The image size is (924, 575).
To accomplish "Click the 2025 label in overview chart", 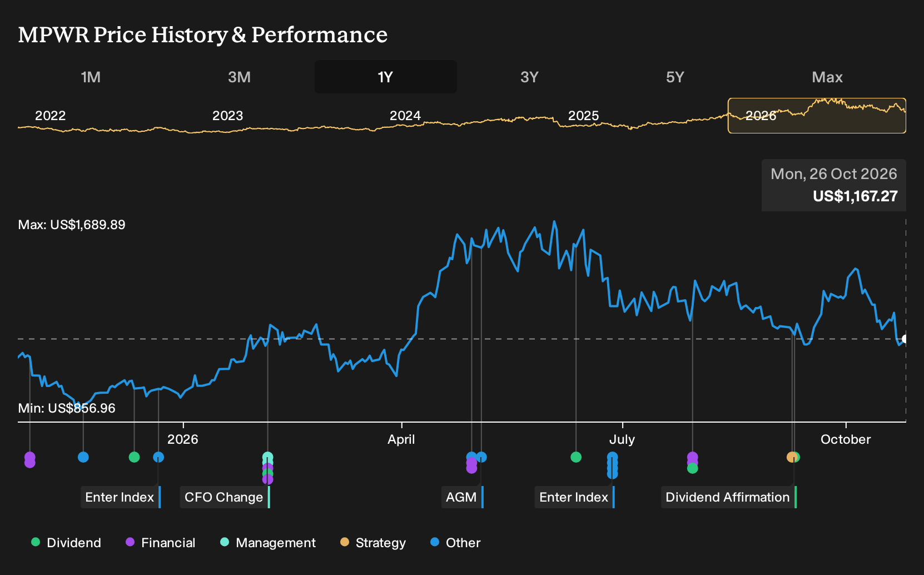I will coord(583,116).
